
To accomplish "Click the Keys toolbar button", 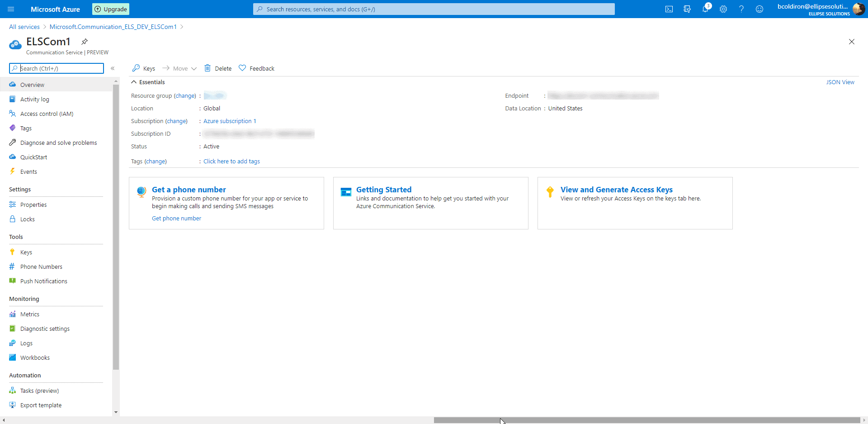I will [144, 68].
